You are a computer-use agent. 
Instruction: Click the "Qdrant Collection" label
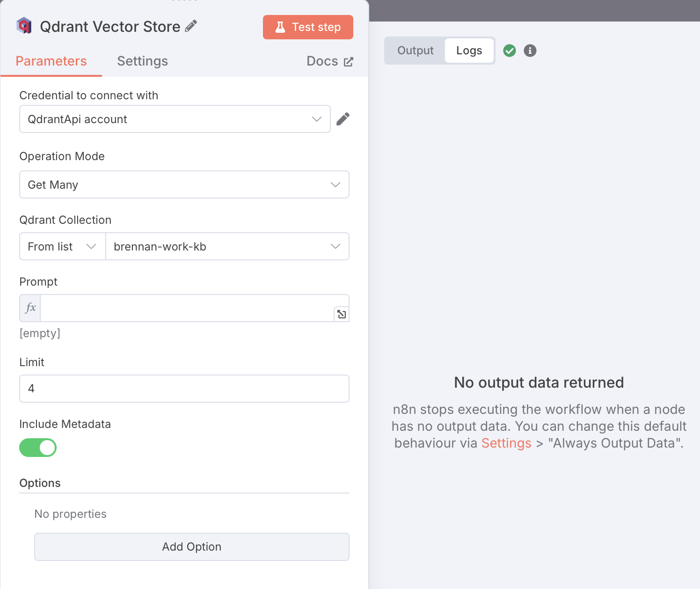[x=66, y=220]
